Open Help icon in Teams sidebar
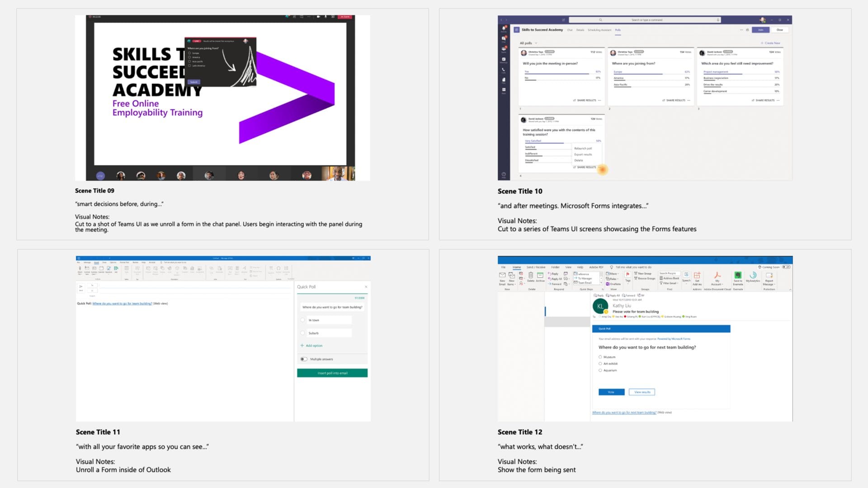 click(504, 174)
